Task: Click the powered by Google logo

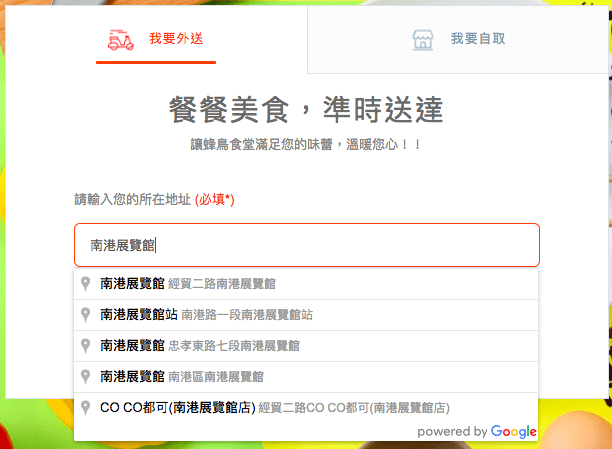Action: click(x=477, y=432)
